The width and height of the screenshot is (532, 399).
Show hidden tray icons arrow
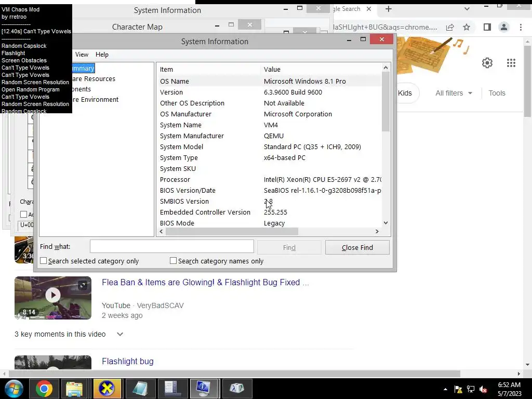click(x=445, y=389)
